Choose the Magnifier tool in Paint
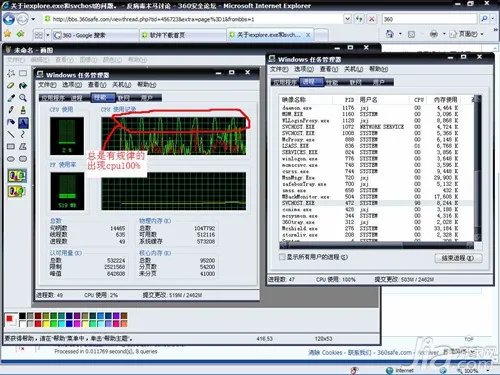The image size is (500, 375). pos(23,98)
